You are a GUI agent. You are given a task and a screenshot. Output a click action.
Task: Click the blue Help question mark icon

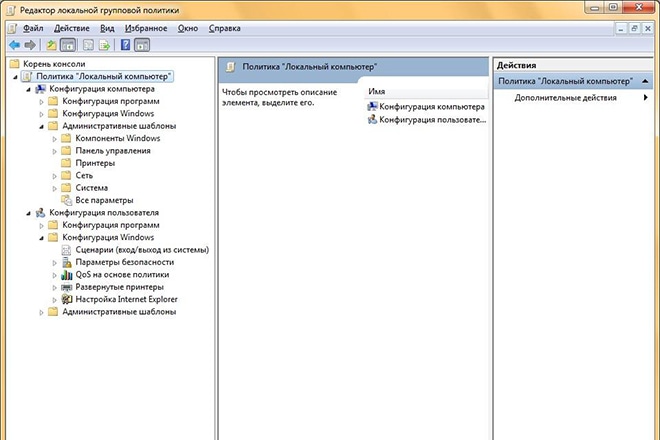[125, 45]
